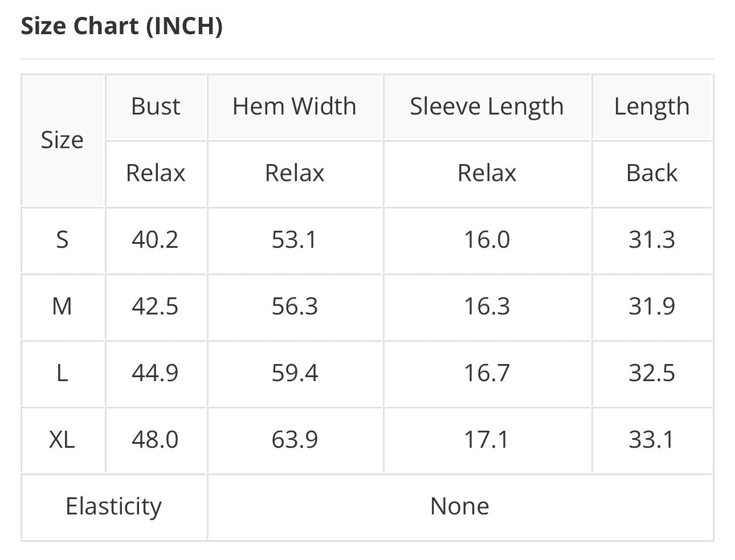Click the Sleeve Length column header
Viewport: 735px width, 560px height.
487,107
